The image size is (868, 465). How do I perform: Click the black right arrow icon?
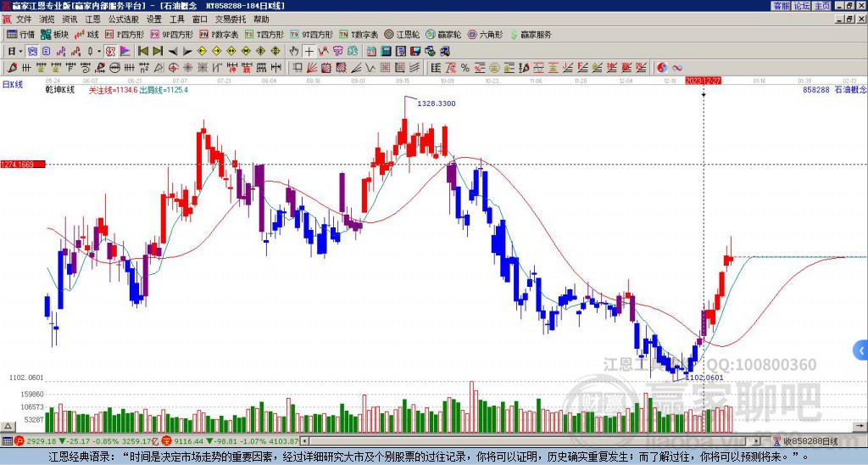(187, 52)
